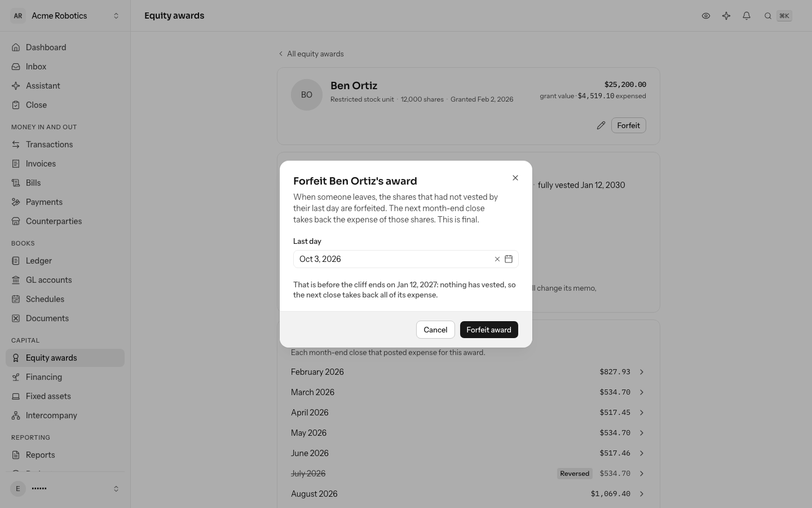
Task: Expand February 2026 row chevron
Action: [x=642, y=372]
